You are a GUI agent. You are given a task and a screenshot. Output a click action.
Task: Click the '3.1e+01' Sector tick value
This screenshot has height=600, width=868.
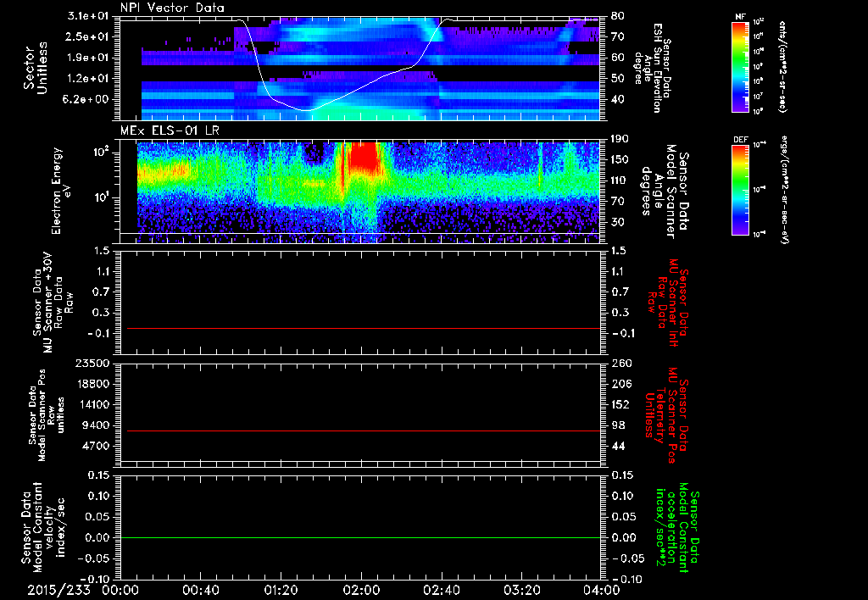pos(87,16)
